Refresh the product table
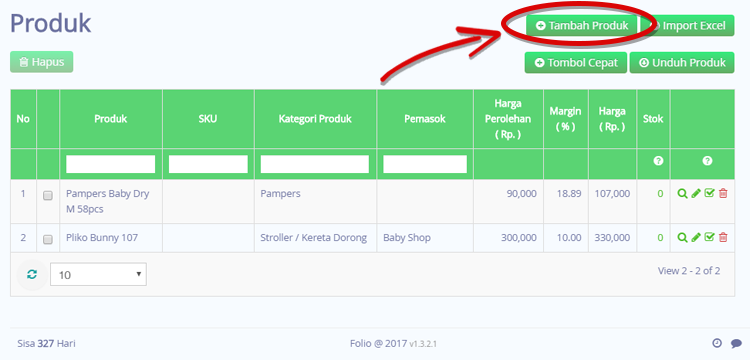 coord(32,274)
